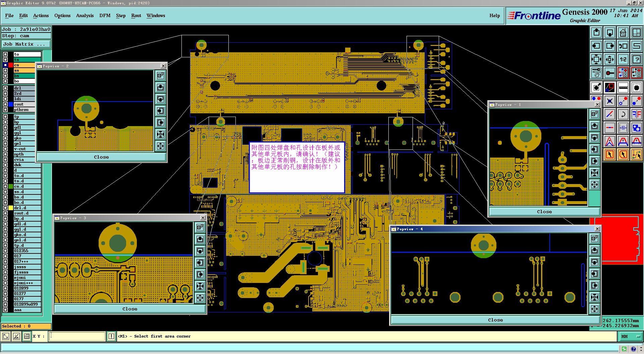The image size is (644, 354).
Task: Open the Analysis menu
Action: pos(85,15)
